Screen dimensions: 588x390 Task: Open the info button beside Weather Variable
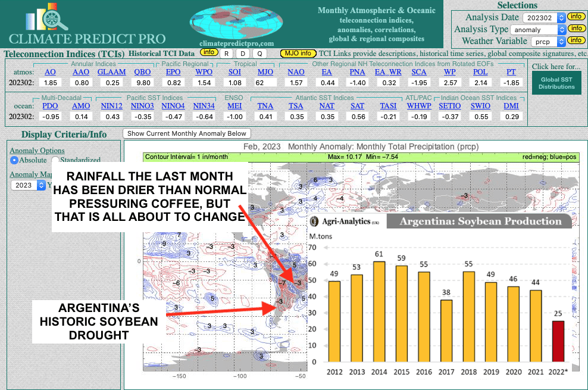pyautogui.click(x=576, y=40)
